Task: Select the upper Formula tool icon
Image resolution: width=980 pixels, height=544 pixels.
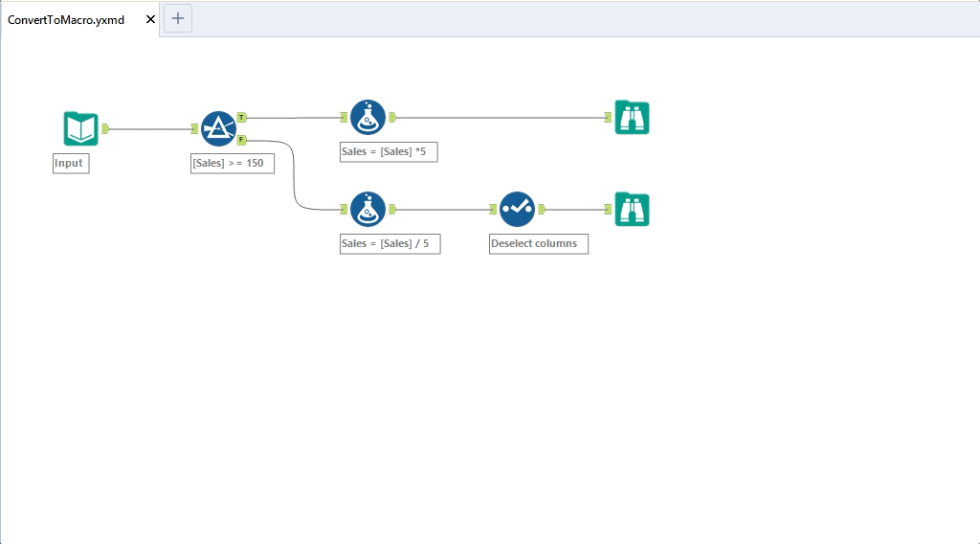Action: 367,117
